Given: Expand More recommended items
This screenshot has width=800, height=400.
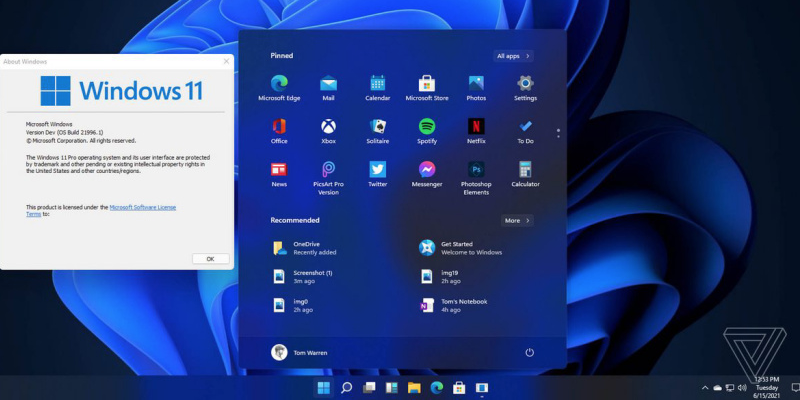Looking at the screenshot, I should (x=516, y=220).
